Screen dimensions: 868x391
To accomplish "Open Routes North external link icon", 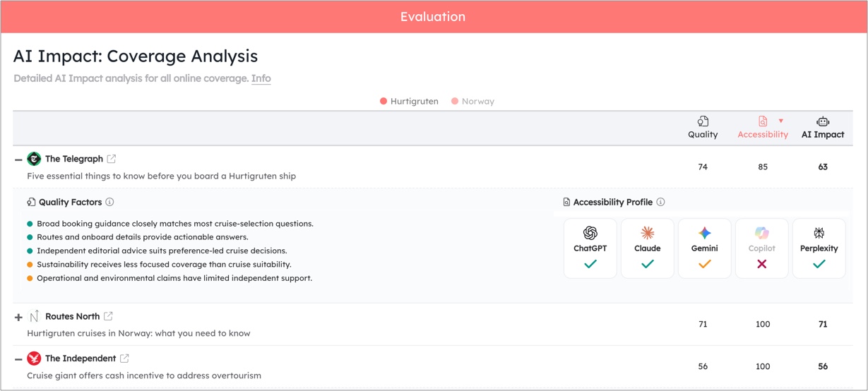I will [x=108, y=316].
